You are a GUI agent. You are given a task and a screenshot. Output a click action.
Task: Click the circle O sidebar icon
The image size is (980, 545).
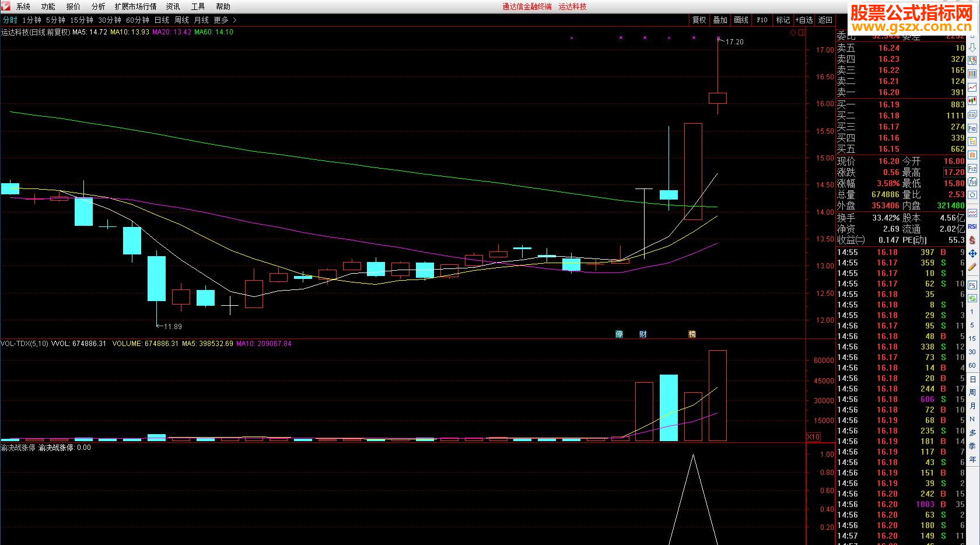972,195
